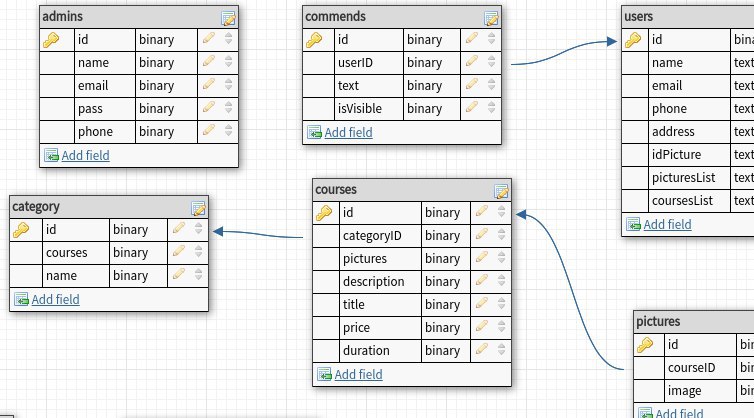Click the coursesList field in users
The image size is (754, 418).
[682, 201]
